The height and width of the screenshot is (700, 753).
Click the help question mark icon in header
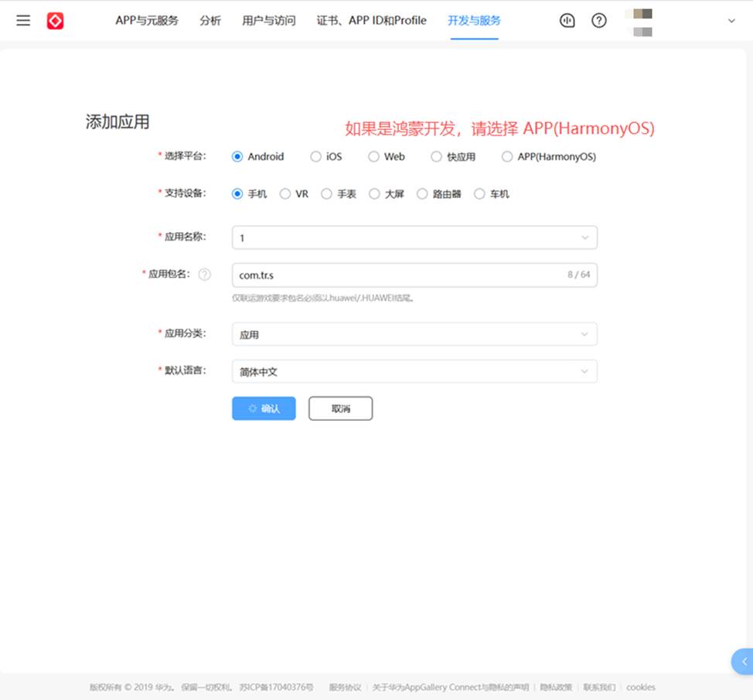pos(599,21)
